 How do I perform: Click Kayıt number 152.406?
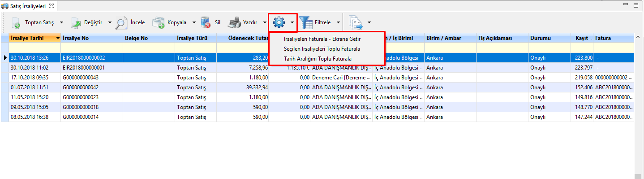coord(582,87)
